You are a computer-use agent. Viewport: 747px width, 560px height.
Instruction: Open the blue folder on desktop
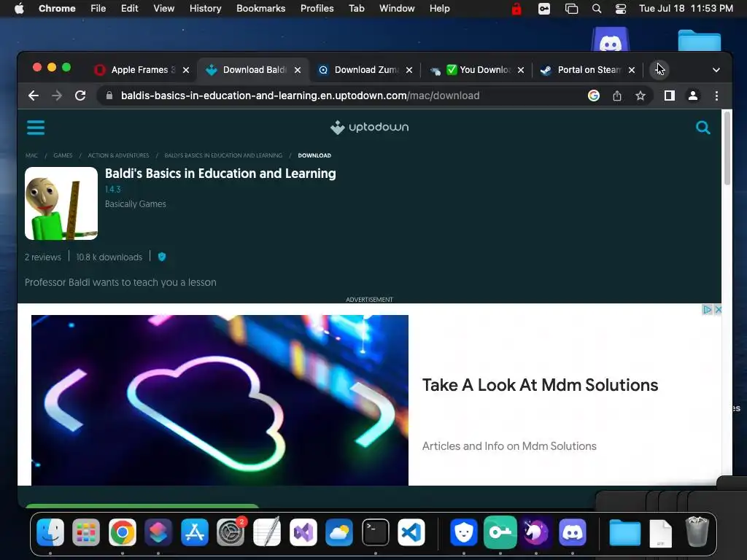(700, 40)
